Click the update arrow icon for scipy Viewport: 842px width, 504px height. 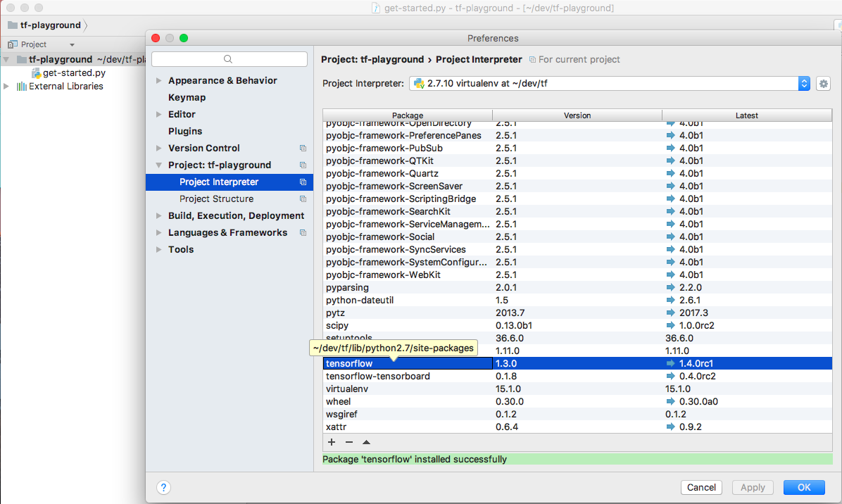tap(671, 325)
